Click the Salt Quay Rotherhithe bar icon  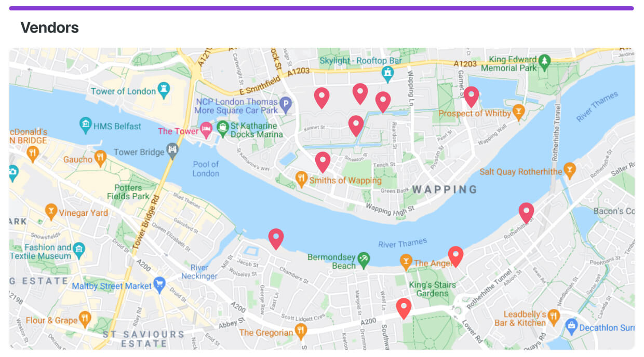(570, 171)
